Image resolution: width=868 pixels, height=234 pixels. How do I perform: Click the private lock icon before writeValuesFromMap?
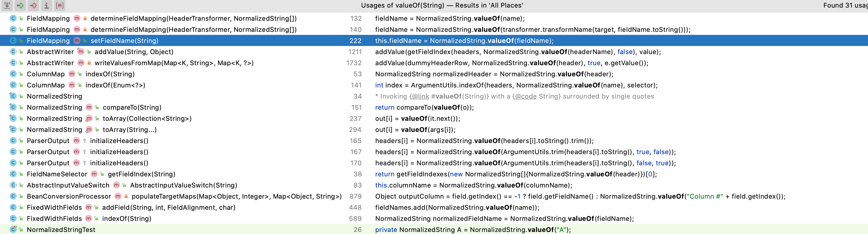point(89,62)
